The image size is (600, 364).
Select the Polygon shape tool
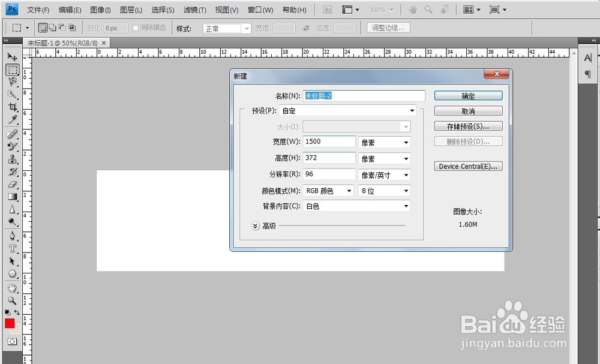12,274
